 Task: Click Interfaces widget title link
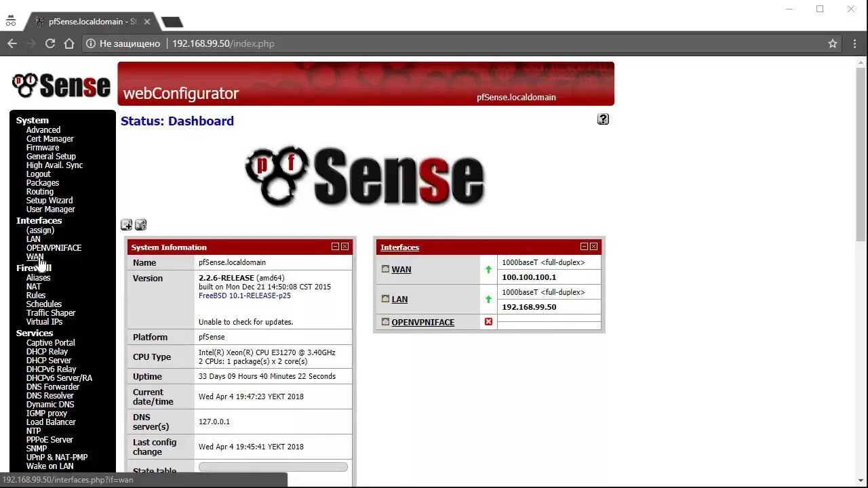pos(399,247)
